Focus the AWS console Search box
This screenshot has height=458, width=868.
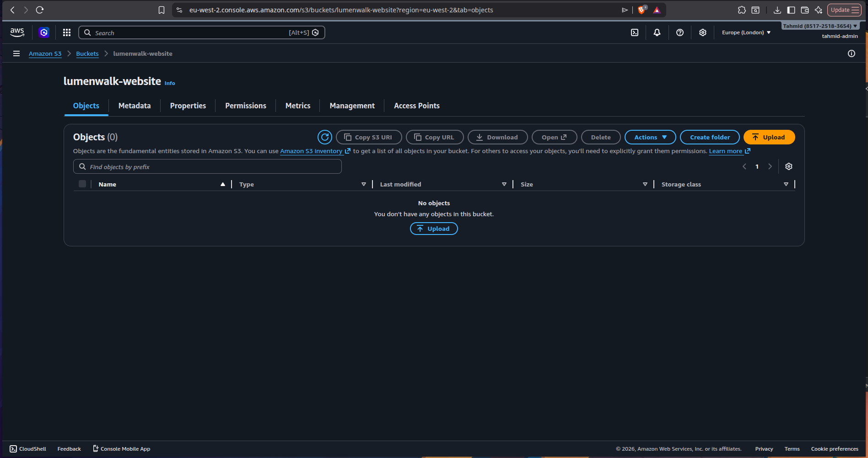(x=202, y=32)
